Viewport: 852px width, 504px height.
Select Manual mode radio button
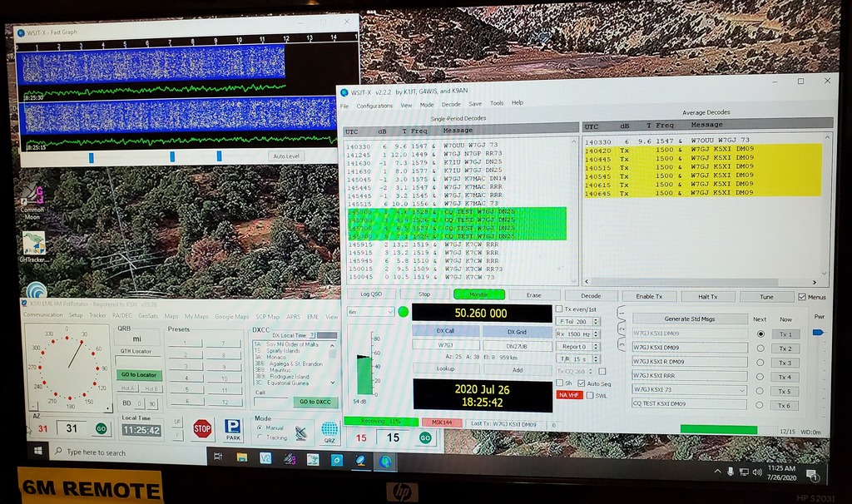click(x=260, y=428)
